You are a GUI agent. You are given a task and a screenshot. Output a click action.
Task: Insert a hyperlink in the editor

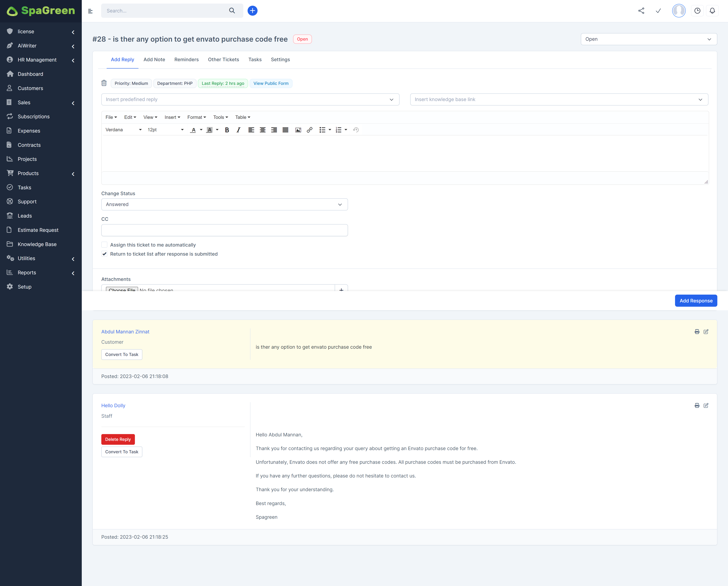309,130
